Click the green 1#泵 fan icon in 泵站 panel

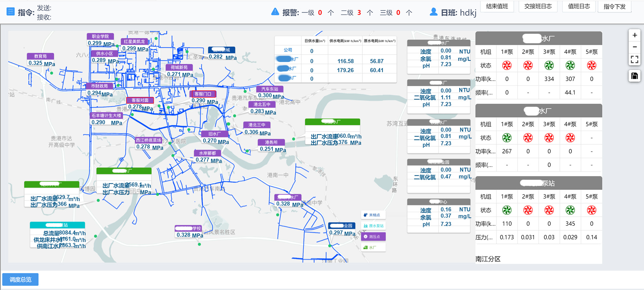tap(507, 210)
